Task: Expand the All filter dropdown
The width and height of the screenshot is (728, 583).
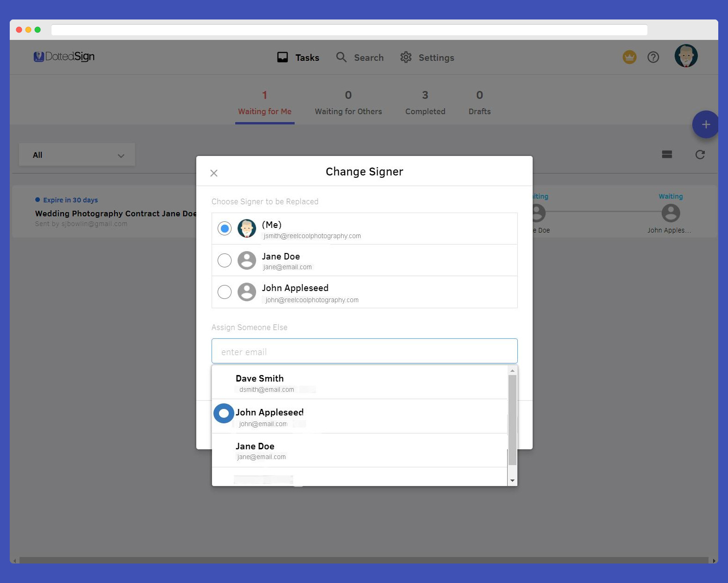Action: 77,155
